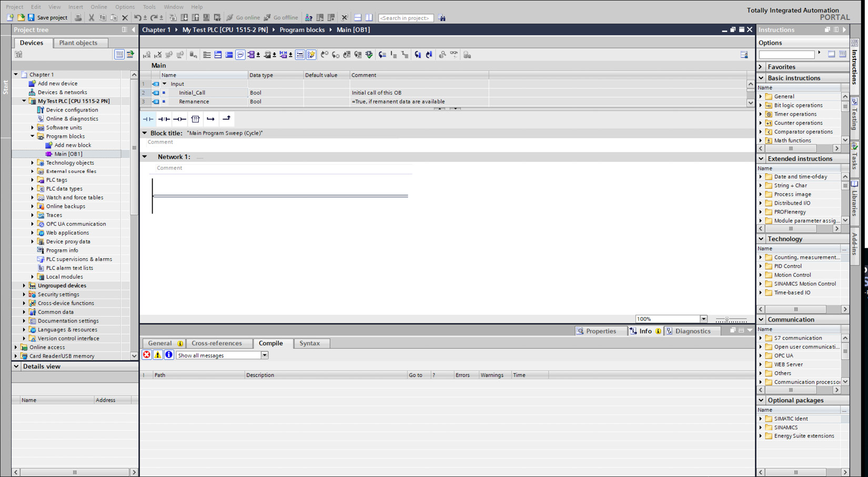868x477 pixels.
Task: Insert a normally open contact
Action: pyautogui.click(x=148, y=119)
